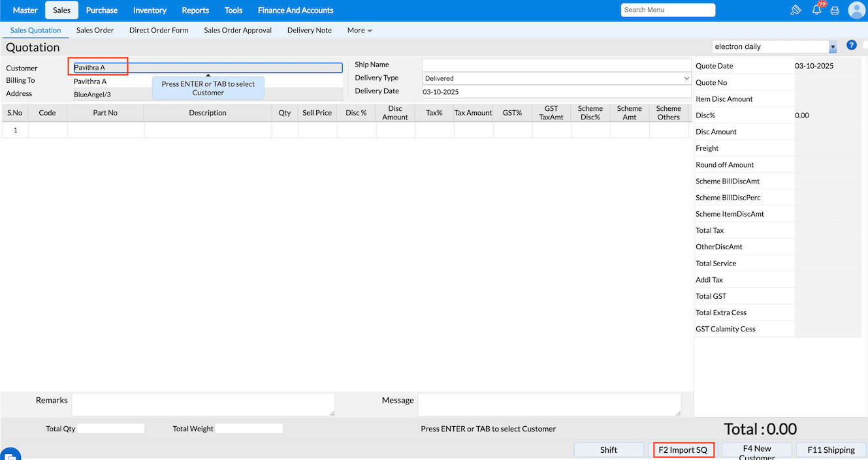This screenshot has height=460, width=868.
Task: Click the F11 Shipping button
Action: click(x=831, y=450)
